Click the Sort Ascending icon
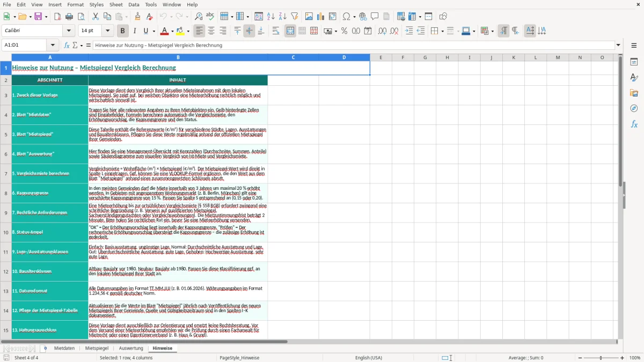This screenshot has height=362, width=644. pyautogui.click(x=270, y=17)
